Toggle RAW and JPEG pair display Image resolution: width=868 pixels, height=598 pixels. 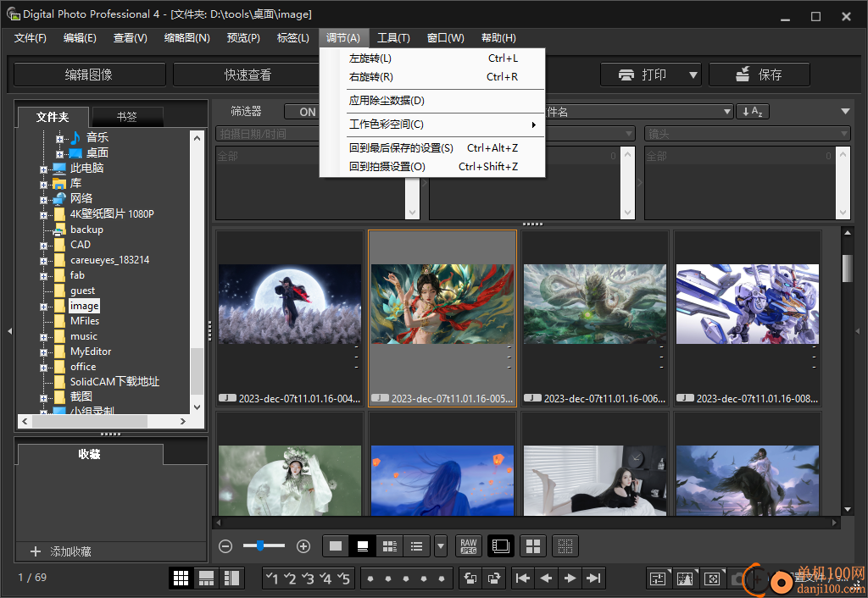[468, 546]
